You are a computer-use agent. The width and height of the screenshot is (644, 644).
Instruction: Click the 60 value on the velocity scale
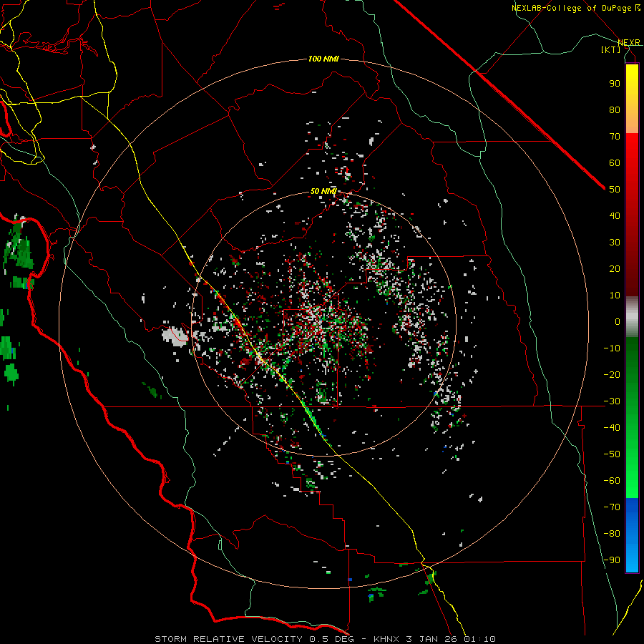click(x=615, y=163)
